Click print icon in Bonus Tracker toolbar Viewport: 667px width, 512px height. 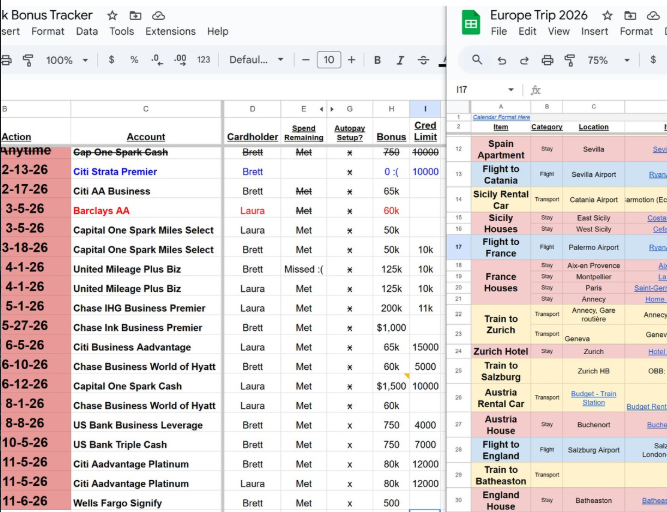coord(6,60)
